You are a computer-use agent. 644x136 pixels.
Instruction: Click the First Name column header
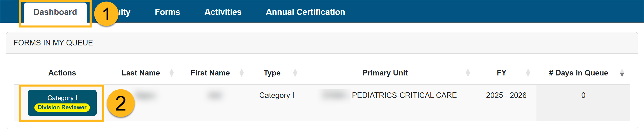[x=210, y=73]
